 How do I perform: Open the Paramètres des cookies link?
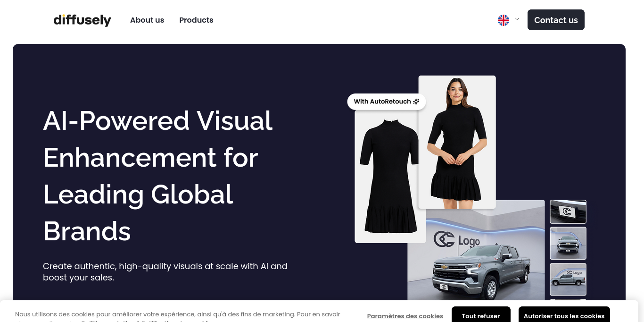405,316
